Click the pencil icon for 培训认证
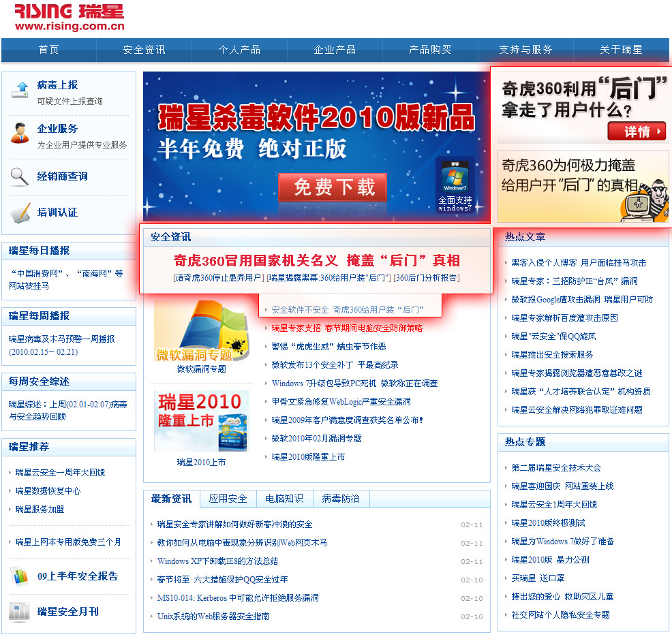This screenshot has height=641, width=672. point(20,213)
